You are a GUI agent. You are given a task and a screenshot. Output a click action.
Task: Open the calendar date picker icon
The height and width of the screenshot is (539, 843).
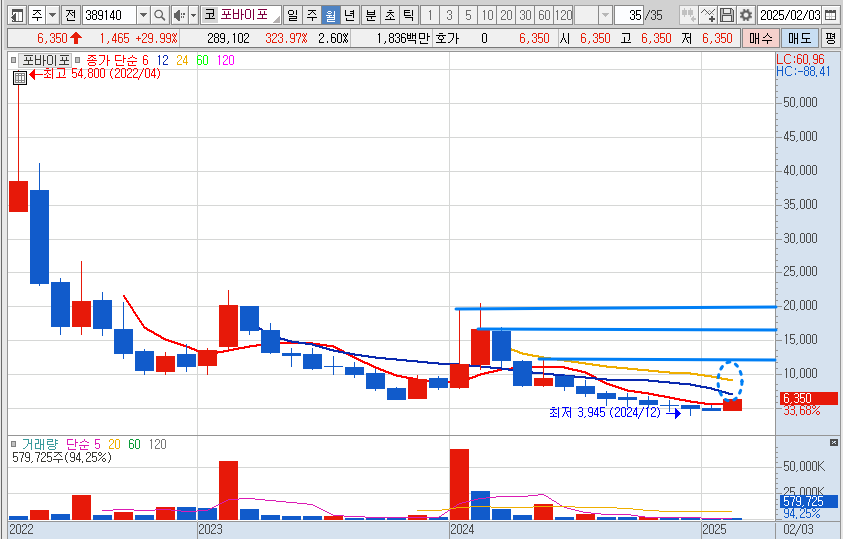[830, 15]
